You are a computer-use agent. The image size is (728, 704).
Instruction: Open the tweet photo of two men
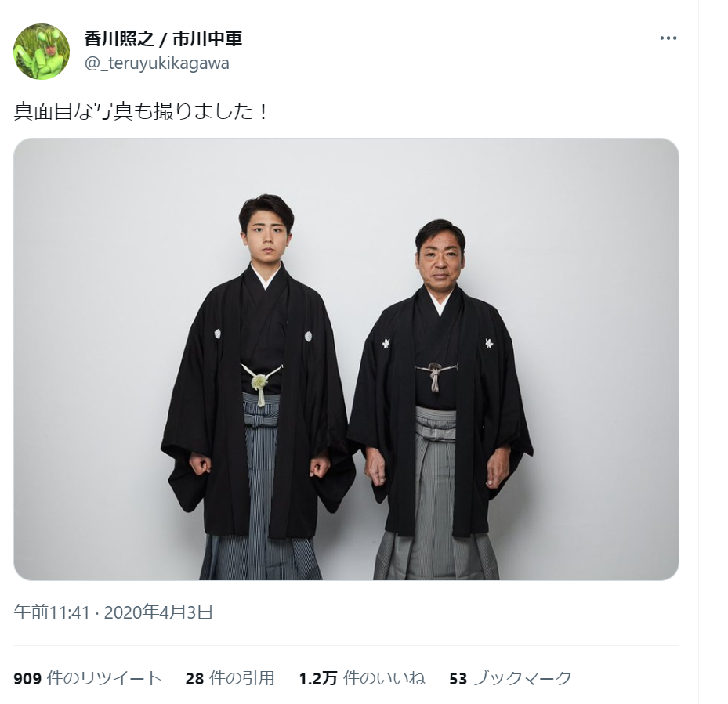click(346, 359)
